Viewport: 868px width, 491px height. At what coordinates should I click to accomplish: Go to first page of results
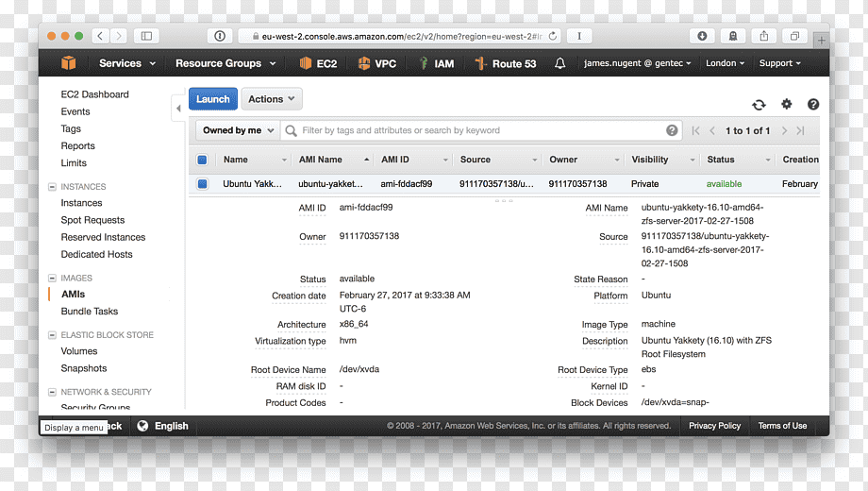[696, 131]
